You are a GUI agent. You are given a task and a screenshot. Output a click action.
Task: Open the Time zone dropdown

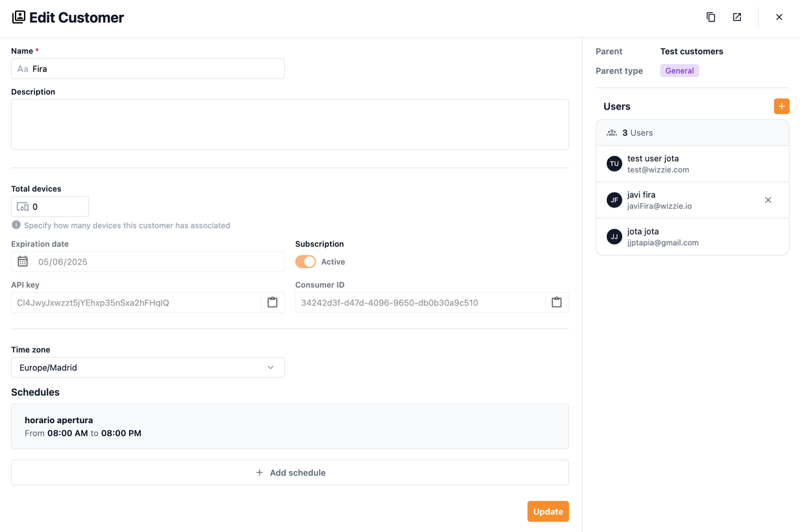click(147, 368)
